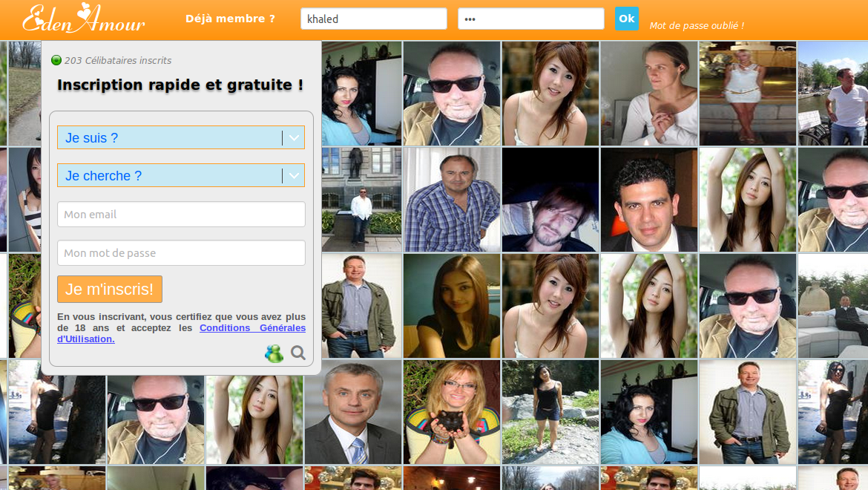Screen dimensions: 868x490
Task: Open photo of man in white t-shirt by canal
Action: pyautogui.click(x=832, y=94)
